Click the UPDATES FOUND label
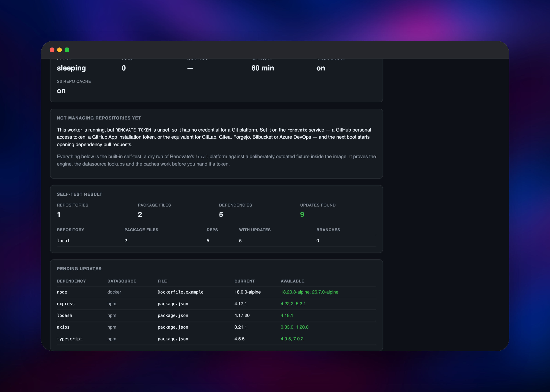The image size is (550, 392). pyautogui.click(x=318, y=205)
